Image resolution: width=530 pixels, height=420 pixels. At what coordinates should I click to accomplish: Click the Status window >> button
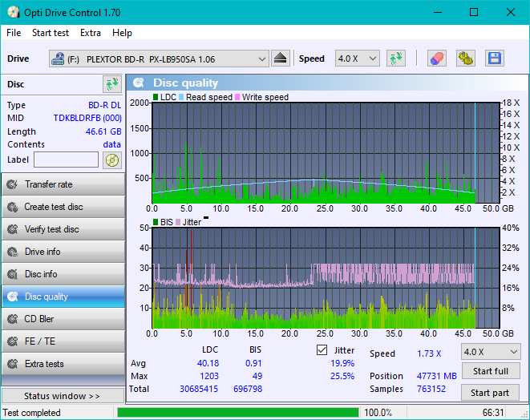pos(63,396)
